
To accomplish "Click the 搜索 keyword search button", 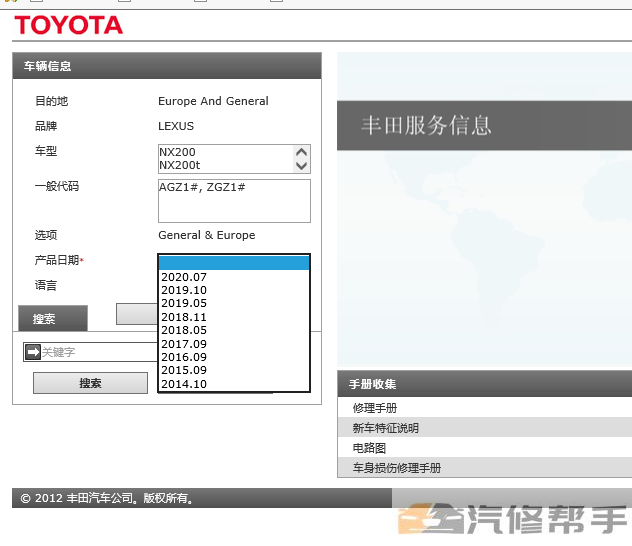I will point(90,383).
